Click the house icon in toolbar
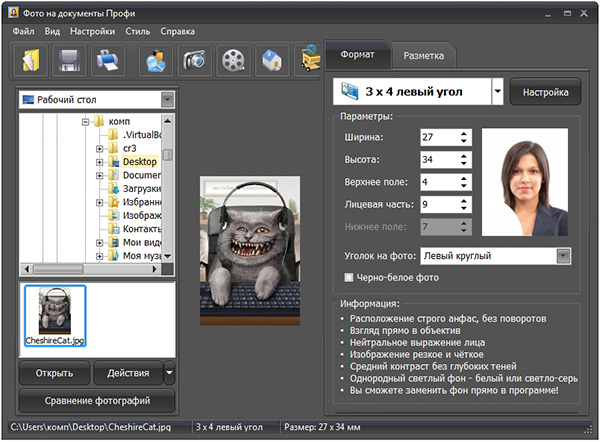Screen dimensions: 600x442 coord(271,62)
